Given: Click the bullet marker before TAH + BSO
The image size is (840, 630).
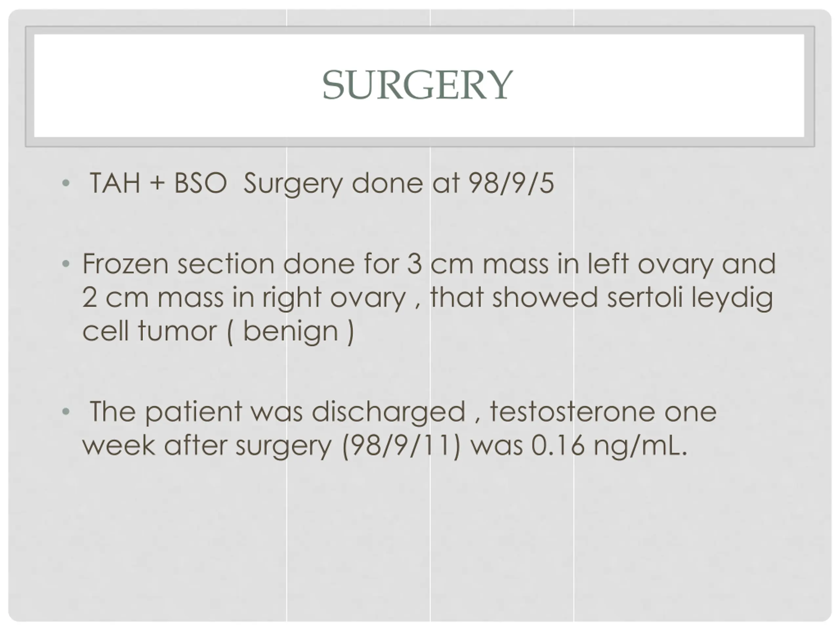Looking at the screenshot, I should pyautogui.click(x=66, y=183).
